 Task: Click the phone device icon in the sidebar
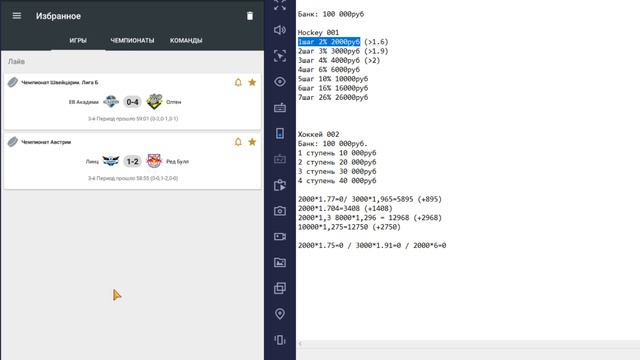point(280,133)
